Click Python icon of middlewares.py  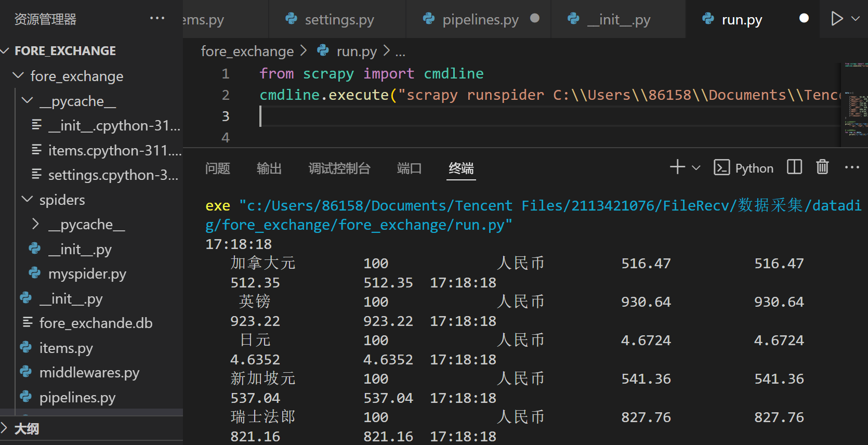click(x=25, y=371)
